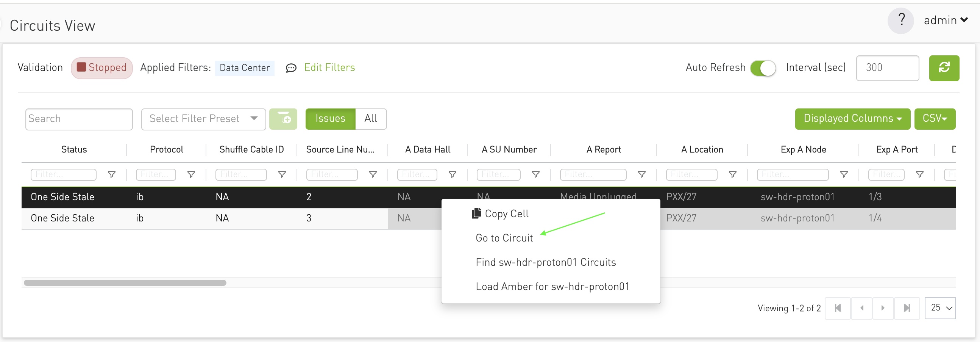Click the Stopped validation button
This screenshot has width=980, height=342.
click(x=101, y=68)
